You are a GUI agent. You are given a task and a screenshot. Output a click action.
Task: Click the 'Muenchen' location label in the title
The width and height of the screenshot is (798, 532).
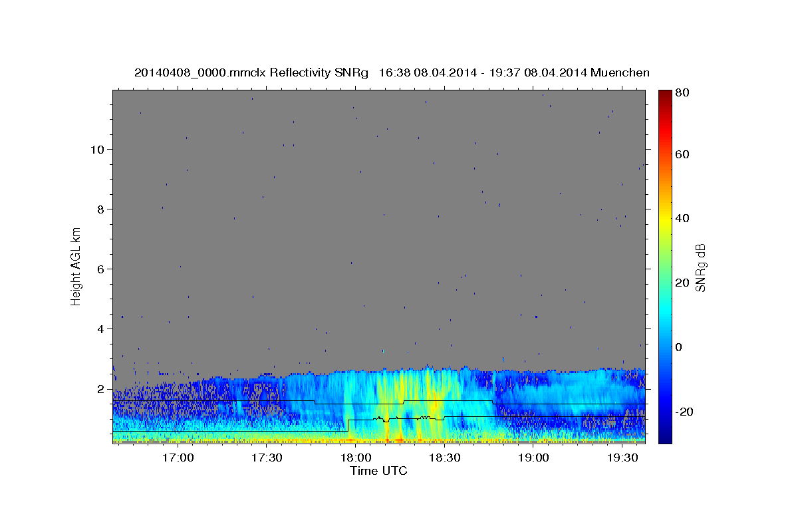(620, 72)
